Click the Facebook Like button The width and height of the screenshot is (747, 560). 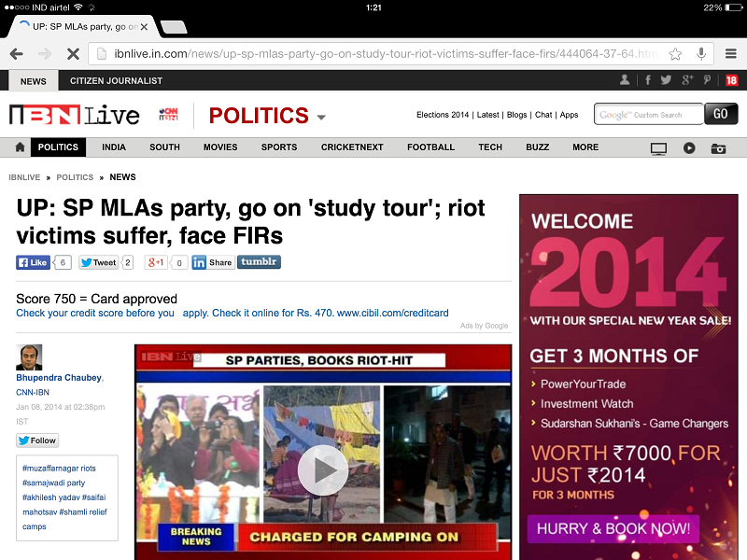coord(34,262)
